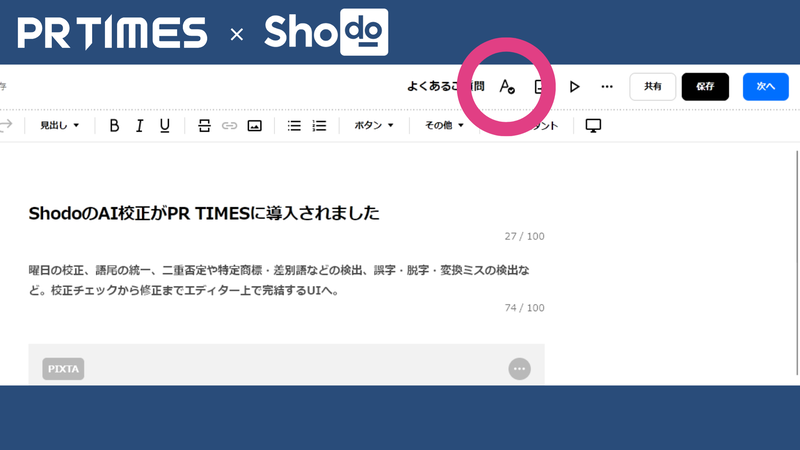This screenshot has height=450, width=800.
Task: Click the insert image icon
Action: (254, 126)
